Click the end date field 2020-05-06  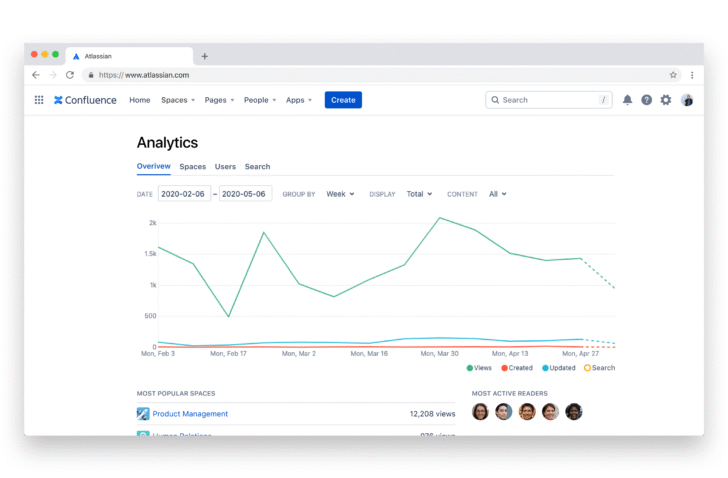[x=245, y=194]
